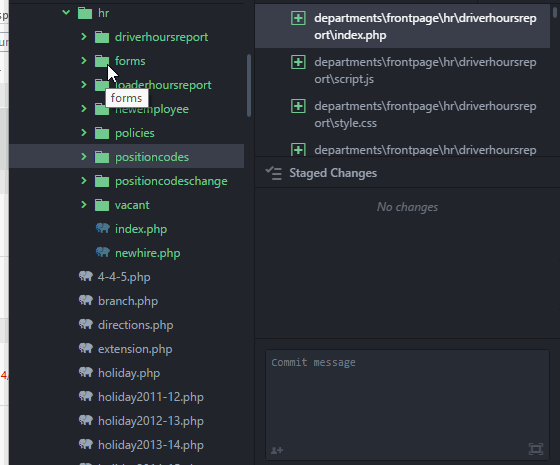The width and height of the screenshot is (560, 465).
Task: Click the PHP icon beside extension.php
Action: pos(86,348)
